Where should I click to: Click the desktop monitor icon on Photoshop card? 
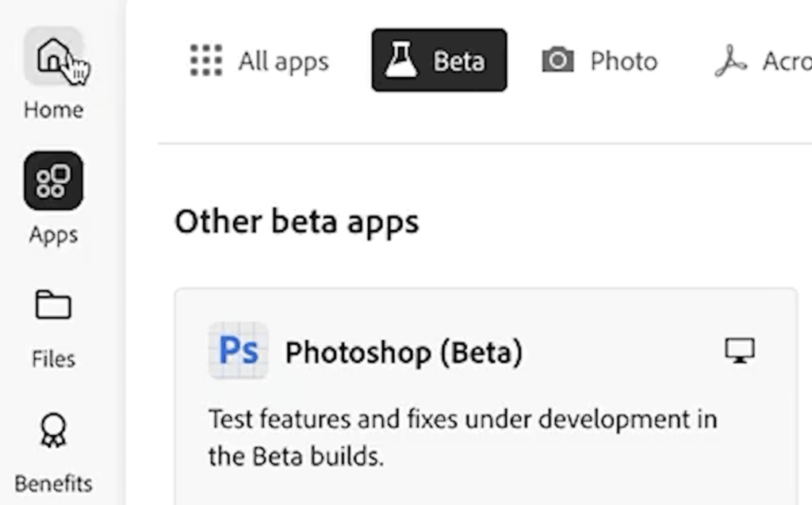740,351
